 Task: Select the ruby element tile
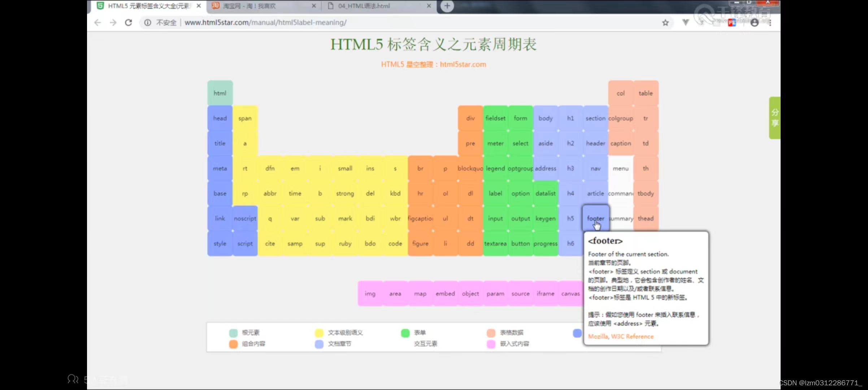pos(345,243)
